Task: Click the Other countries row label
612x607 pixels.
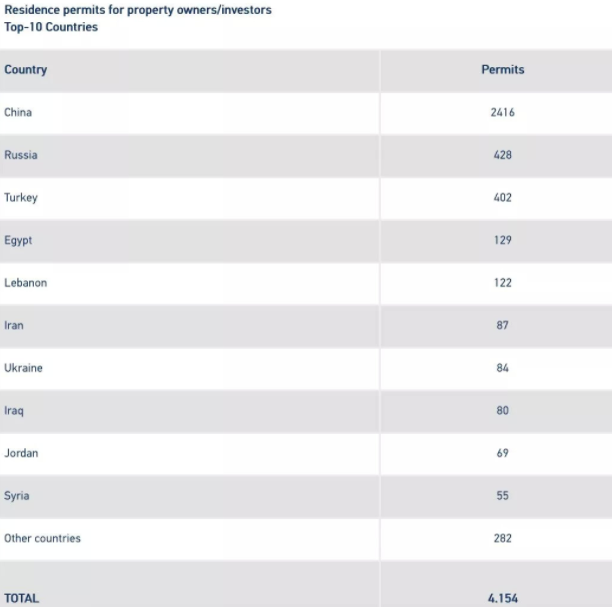Action: pyautogui.click(x=42, y=538)
